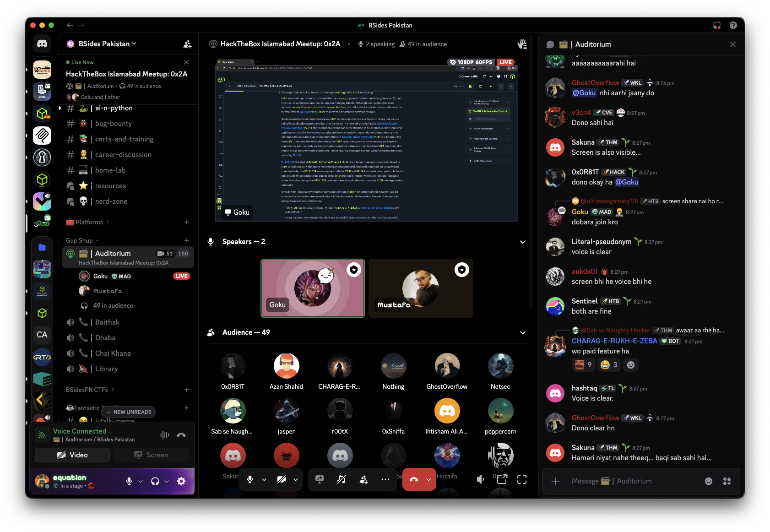This screenshot has height=532, width=770.
Task: Open the emoji picker in message box
Action: pyautogui.click(x=709, y=481)
